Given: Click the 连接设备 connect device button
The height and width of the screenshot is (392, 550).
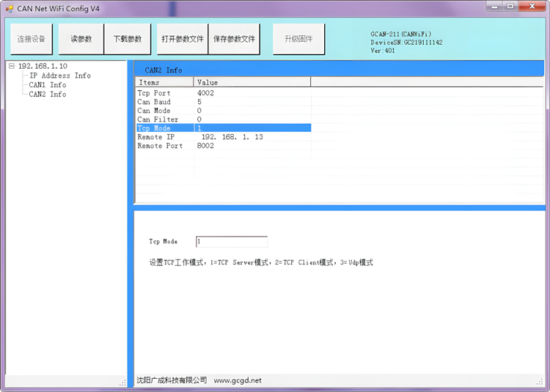Looking at the screenshot, I should 32,39.
